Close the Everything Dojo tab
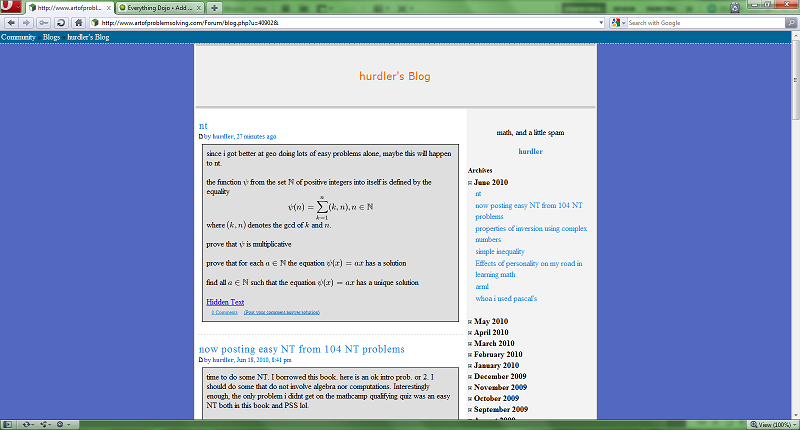This screenshot has height=430, width=800. point(199,8)
